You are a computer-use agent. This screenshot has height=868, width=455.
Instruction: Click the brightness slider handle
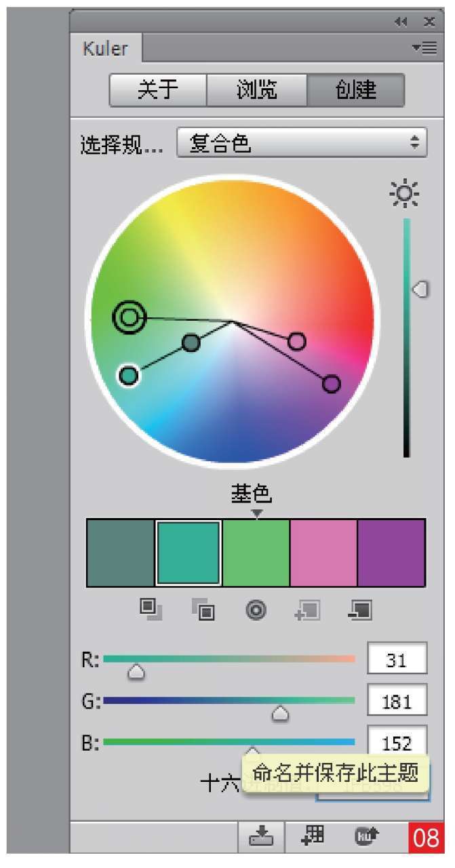[x=420, y=290]
